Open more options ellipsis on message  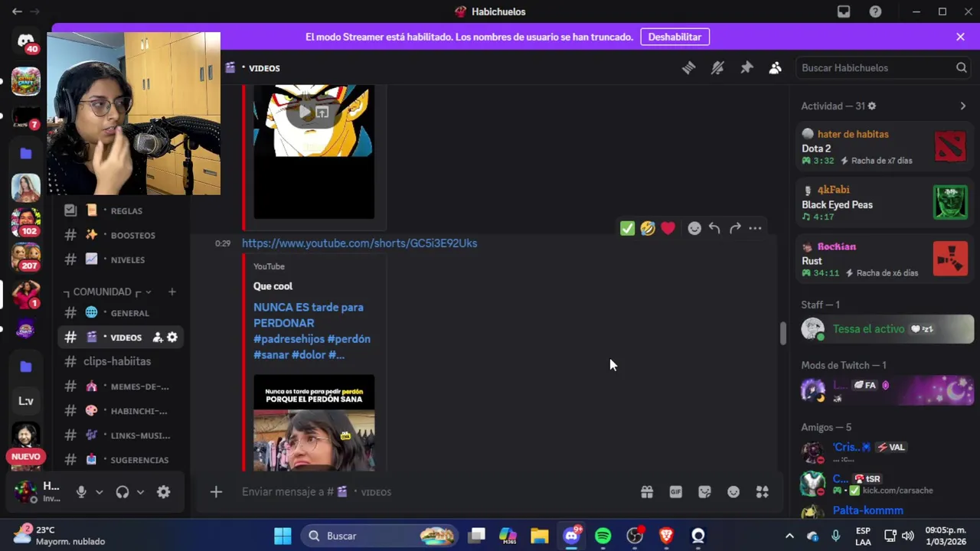(755, 228)
